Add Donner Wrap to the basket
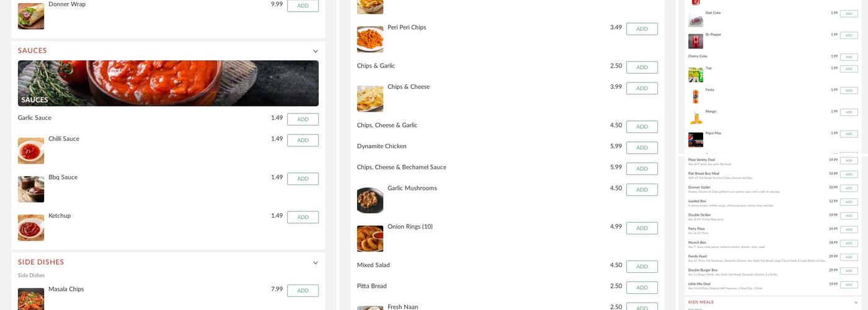The image size is (868, 310). tap(303, 6)
